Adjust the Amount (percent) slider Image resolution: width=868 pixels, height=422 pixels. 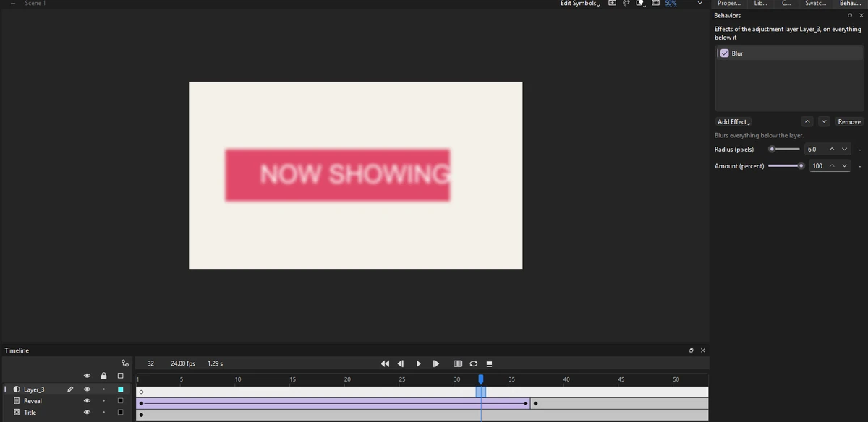point(786,166)
